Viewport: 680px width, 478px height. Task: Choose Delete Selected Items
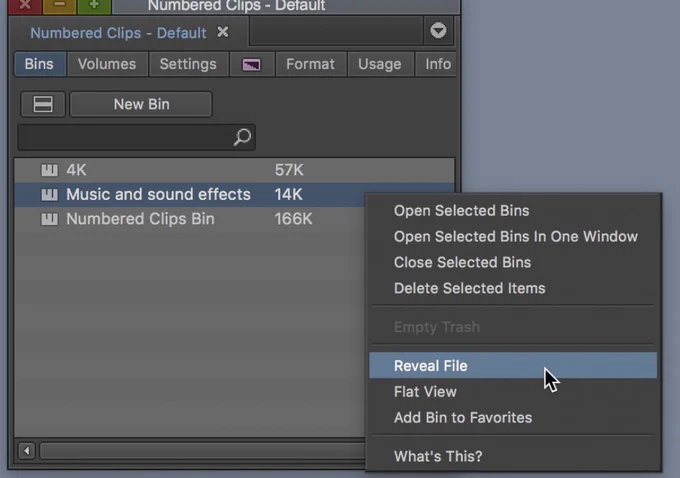(x=513, y=288)
